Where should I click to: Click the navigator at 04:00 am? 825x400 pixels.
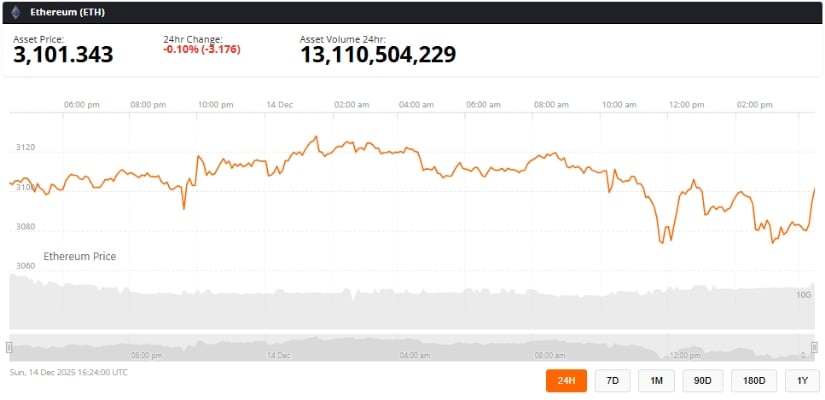pyautogui.click(x=415, y=355)
